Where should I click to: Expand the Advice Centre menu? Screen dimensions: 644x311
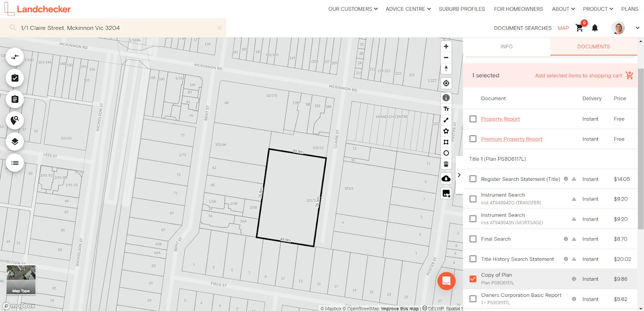coord(408,9)
